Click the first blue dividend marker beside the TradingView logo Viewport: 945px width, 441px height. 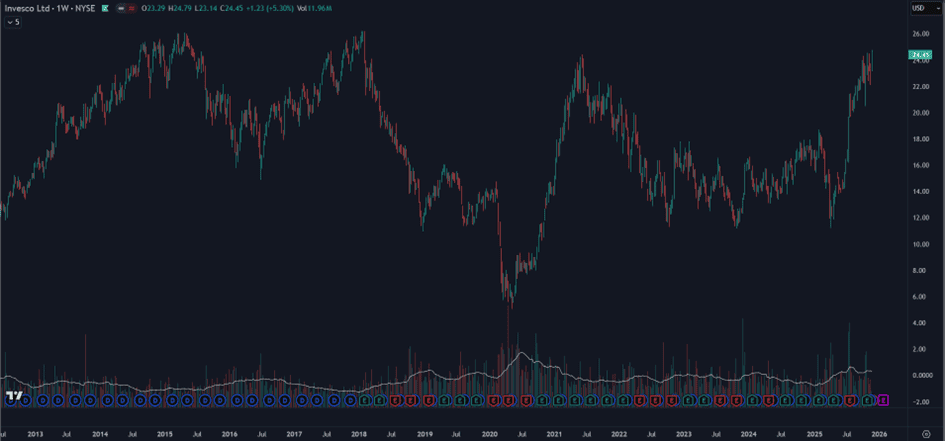coord(26,400)
